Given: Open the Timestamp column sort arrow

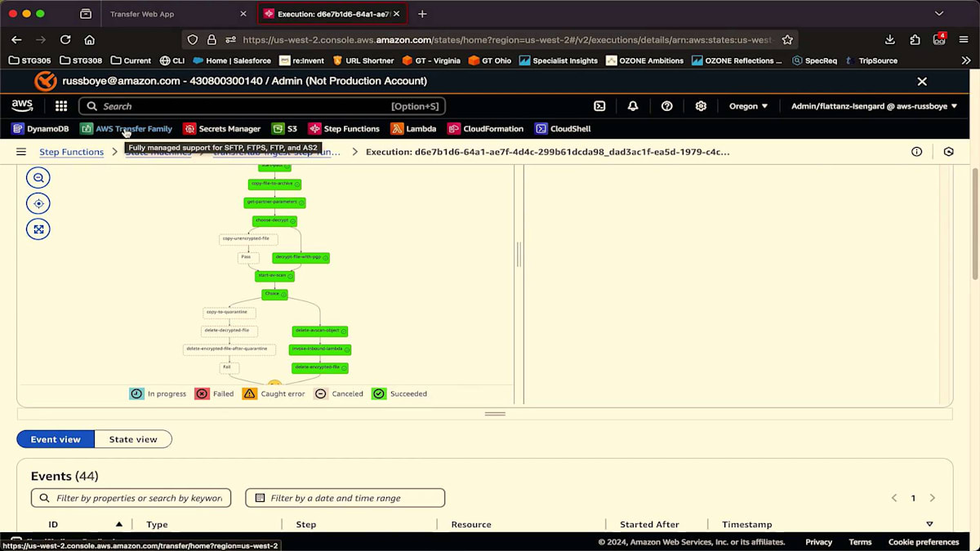Looking at the screenshot, I should coord(929,524).
